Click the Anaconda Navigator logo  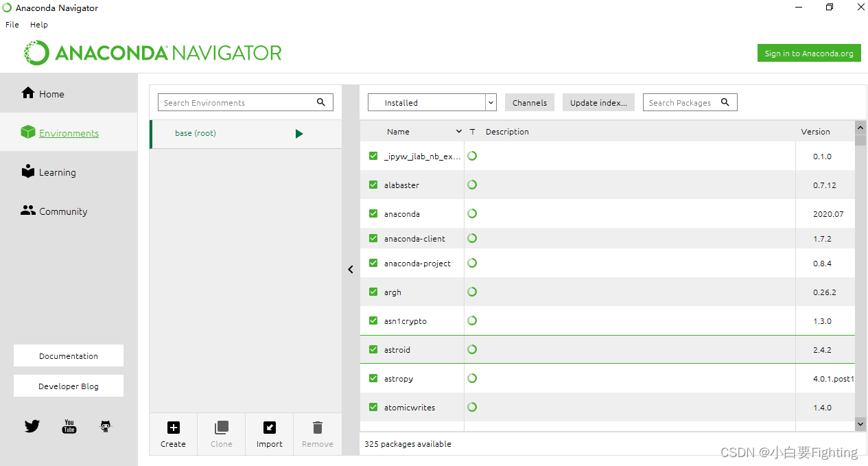pos(152,53)
